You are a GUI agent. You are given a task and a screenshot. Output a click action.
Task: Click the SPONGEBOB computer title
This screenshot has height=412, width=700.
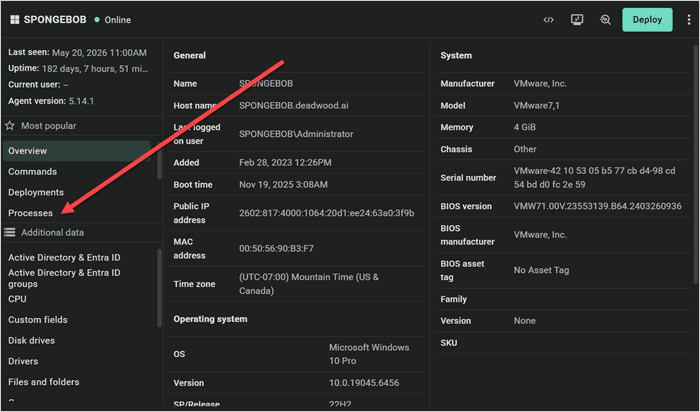pos(55,20)
